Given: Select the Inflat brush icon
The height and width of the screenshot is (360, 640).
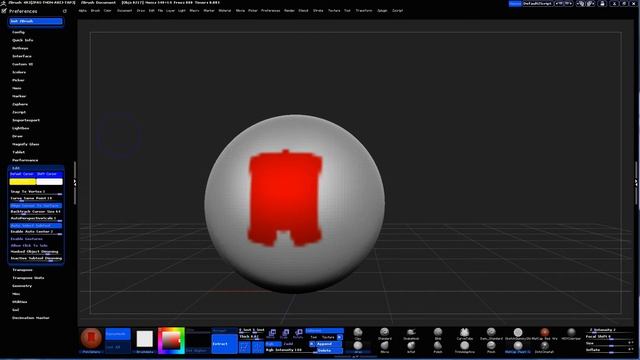Looking at the screenshot, I should pos(411,346).
